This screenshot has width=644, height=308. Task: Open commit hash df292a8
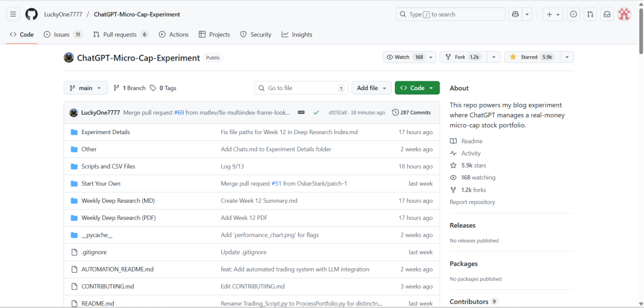point(338,113)
